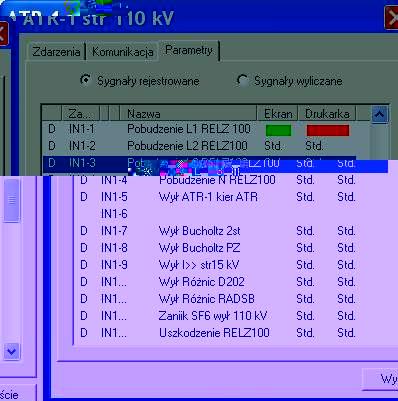Switch to the Komunikacja tab
This screenshot has width=398, height=401.
[122, 52]
